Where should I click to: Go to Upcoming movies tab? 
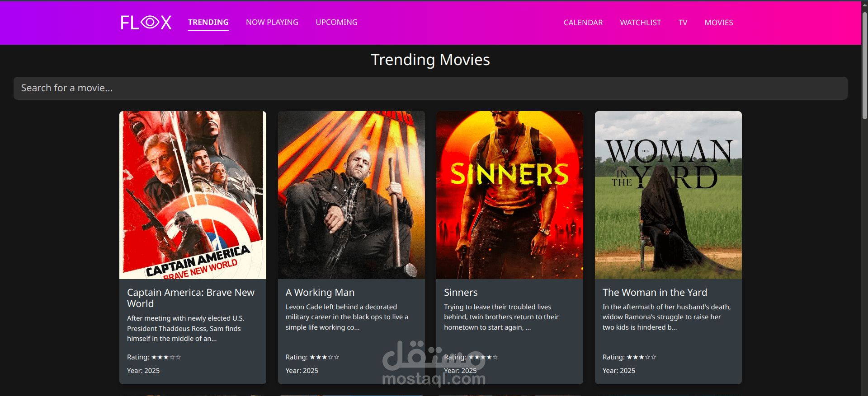click(336, 22)
